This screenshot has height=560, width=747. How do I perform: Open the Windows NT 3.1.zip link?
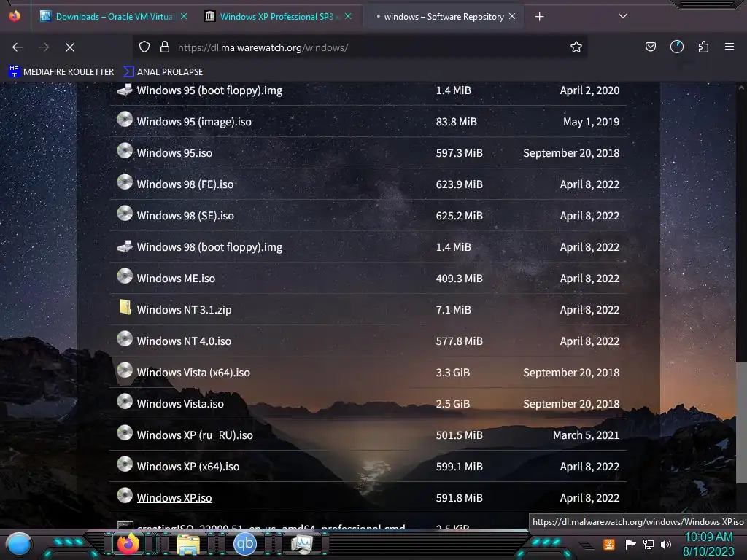coord(184,310)
